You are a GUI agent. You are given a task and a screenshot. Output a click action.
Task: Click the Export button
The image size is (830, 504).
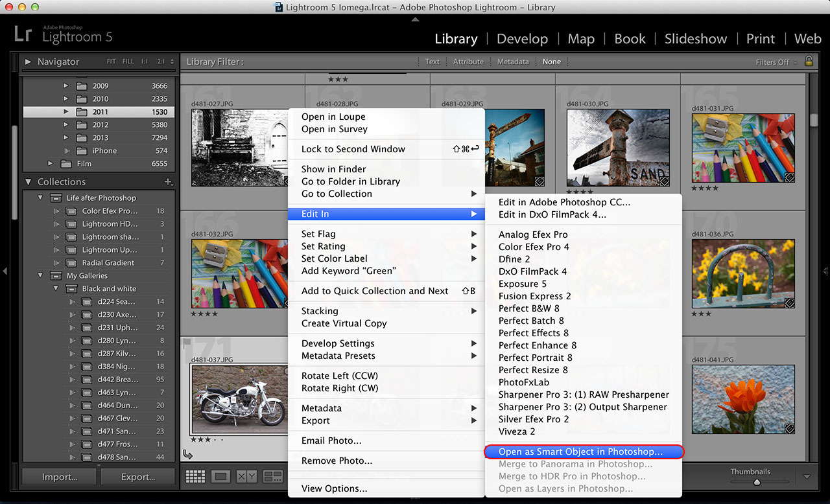[x=137, y=477]
